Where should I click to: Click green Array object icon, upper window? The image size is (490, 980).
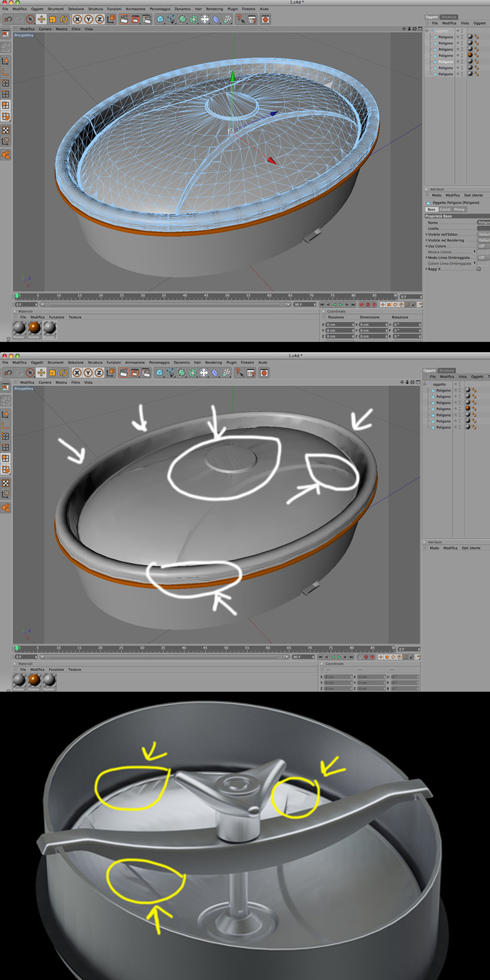(194, 19)
